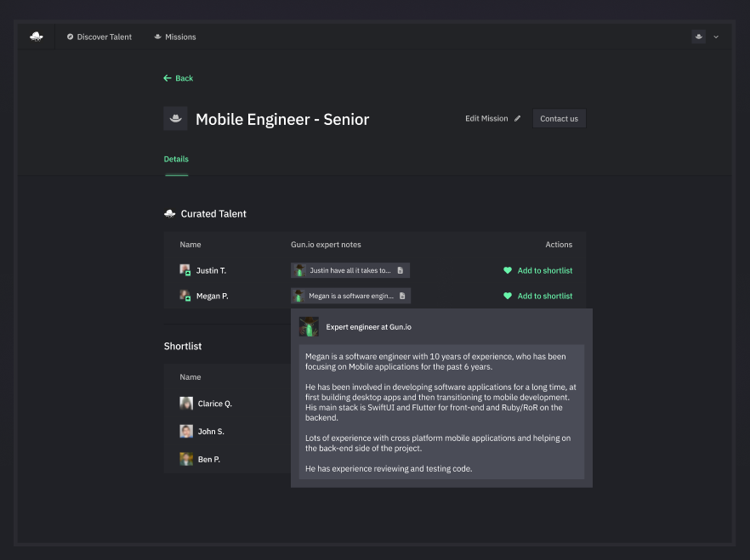This screenshot has height=560, width=750.
Task: Open Justin T.'s expert note document icon
Action: point(401,271)
